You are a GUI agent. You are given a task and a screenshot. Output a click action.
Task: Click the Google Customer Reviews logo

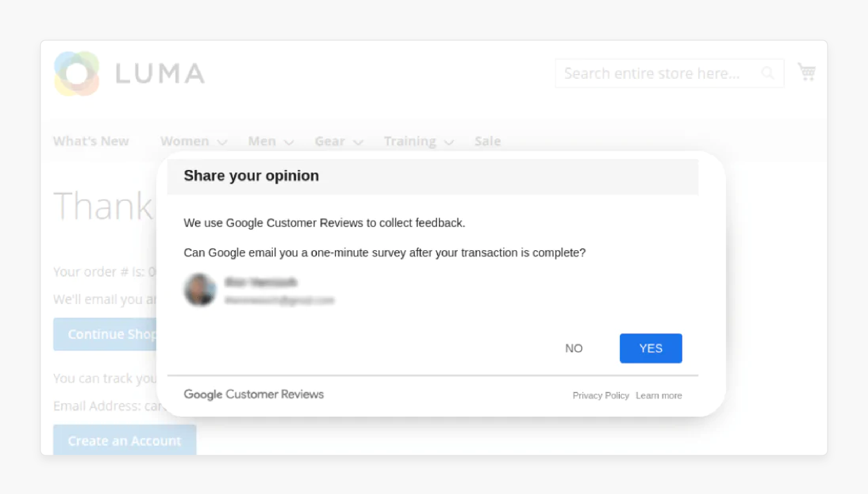pos(254,394)
